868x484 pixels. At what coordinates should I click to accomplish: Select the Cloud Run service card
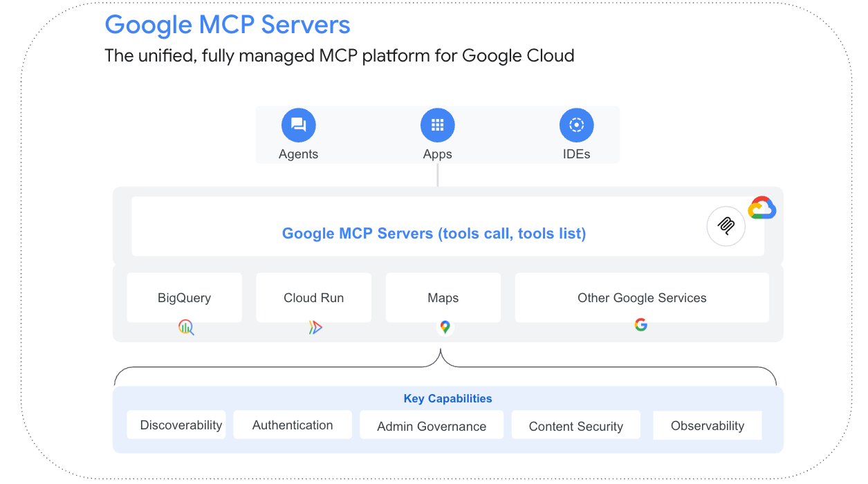313,297
